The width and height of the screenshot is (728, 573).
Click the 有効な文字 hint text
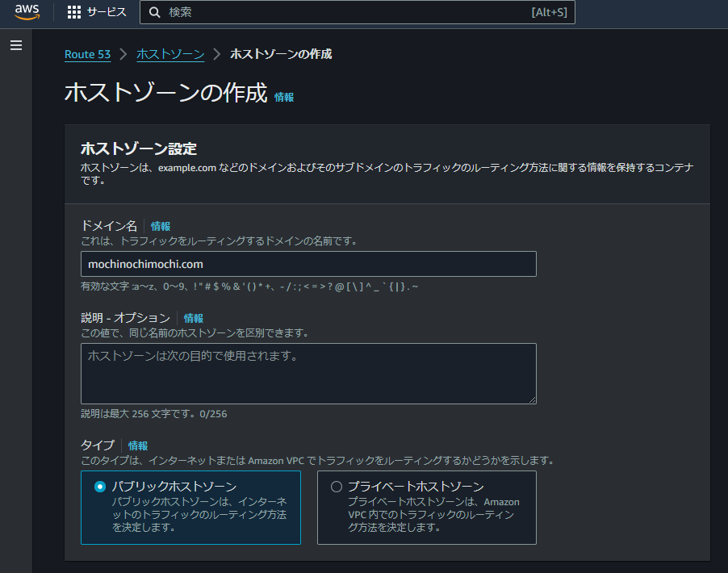point(249,286)
